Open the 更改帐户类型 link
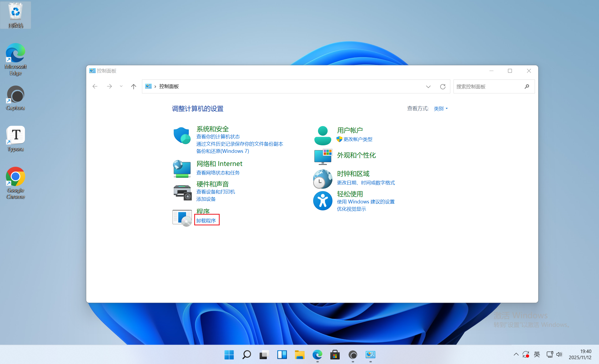 pos(358,139)
